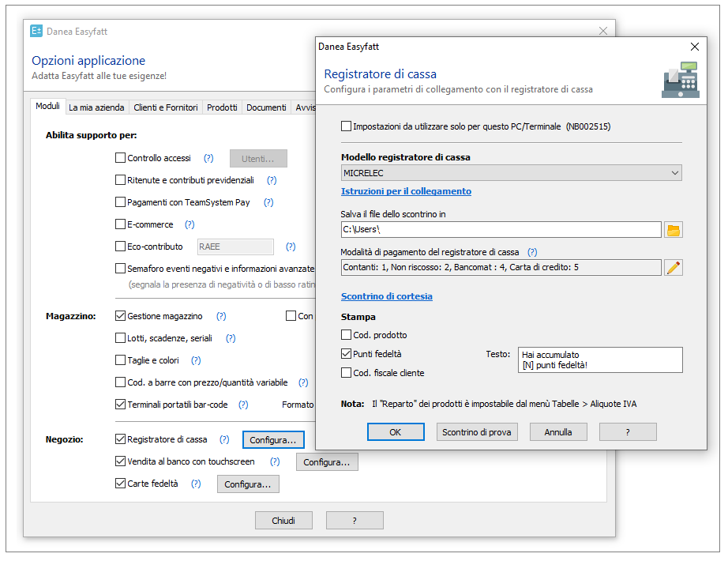Image resolution: width=728 pixels, height=561 pixels.
Task: Open help for Controllo accessi
Action: click(x=208, y=158)
